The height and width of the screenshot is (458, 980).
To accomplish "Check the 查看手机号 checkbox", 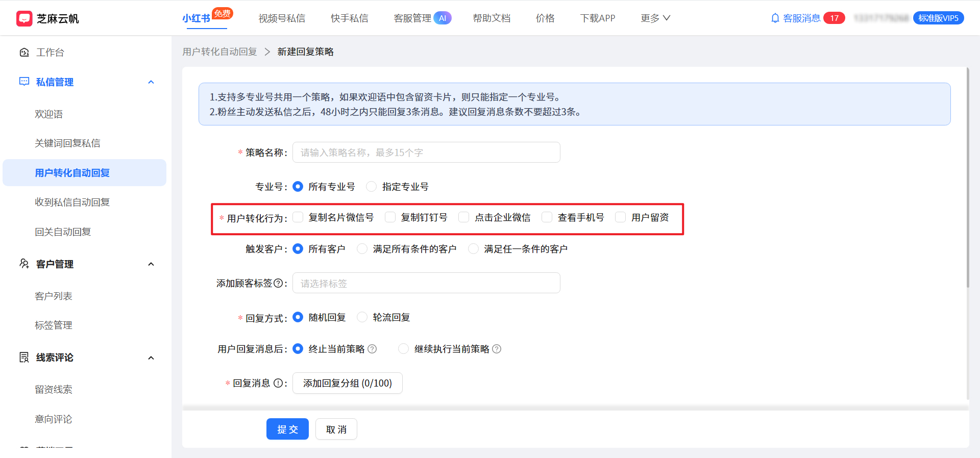I will pos(547,217).
